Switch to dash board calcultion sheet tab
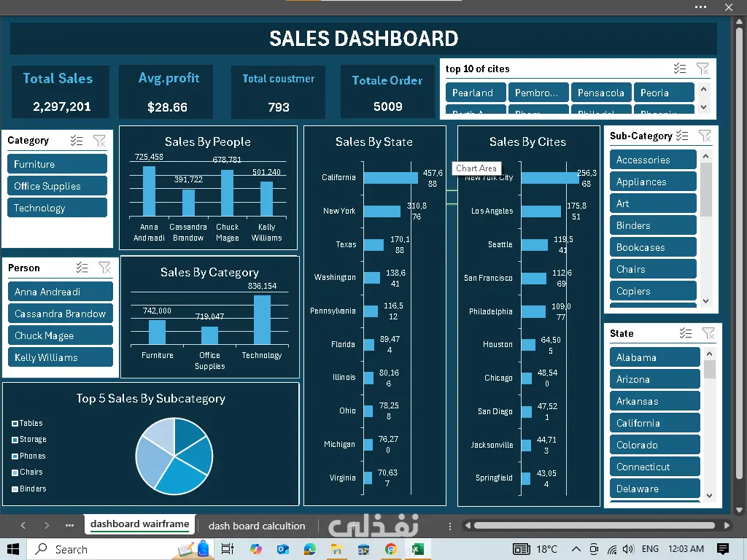Viewport: 747px width, 560px height. click(257, 526)
